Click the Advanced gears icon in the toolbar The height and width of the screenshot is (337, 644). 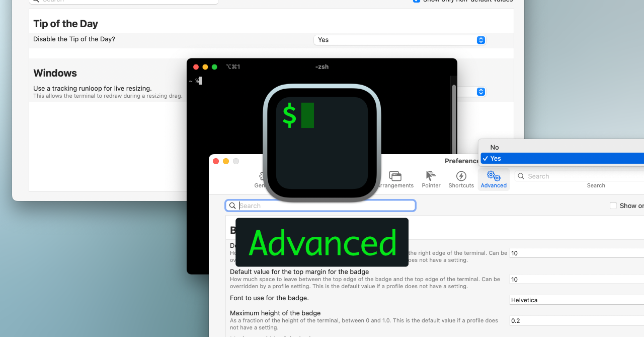pos(494,175)
